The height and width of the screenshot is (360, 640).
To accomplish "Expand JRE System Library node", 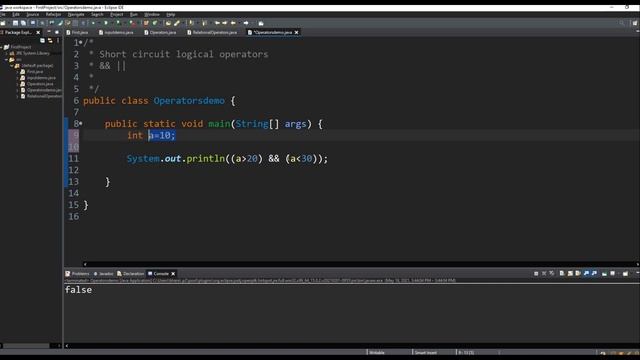I will click(7, 53).
